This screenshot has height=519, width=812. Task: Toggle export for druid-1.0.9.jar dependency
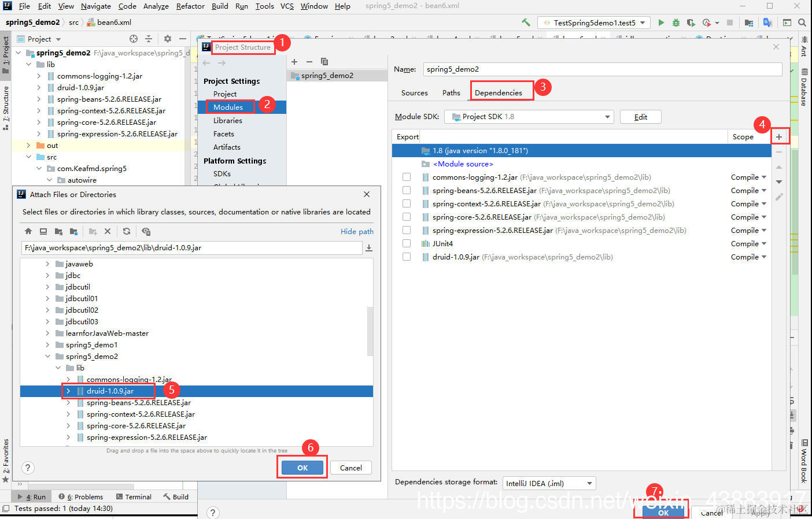tap(407, 257)
